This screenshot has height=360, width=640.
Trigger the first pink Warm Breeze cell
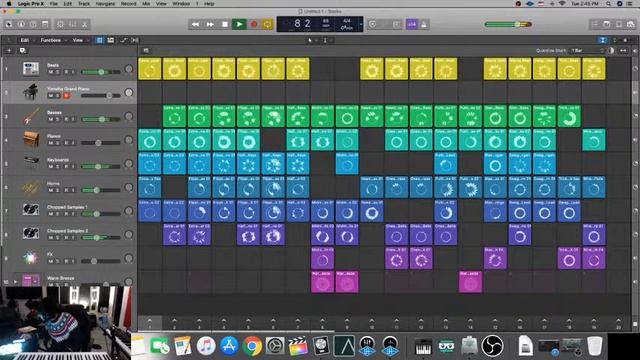(322, 282)
